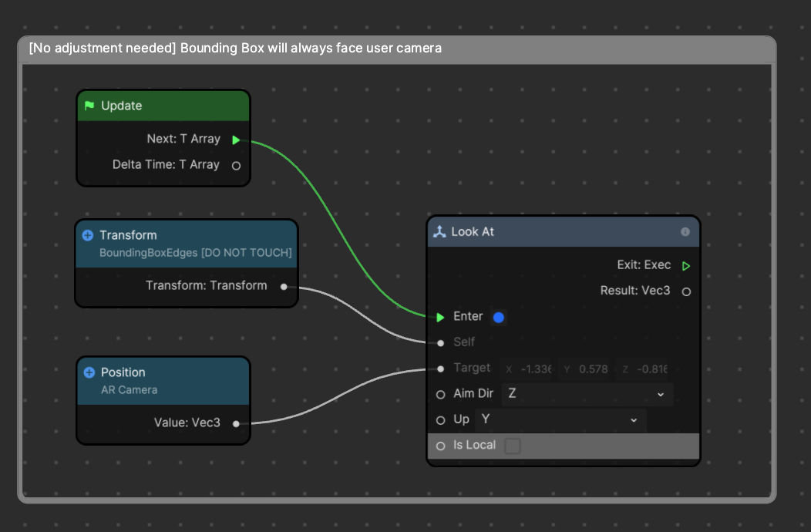The image size is (811, 532).
Task: Click the blue dot beside Enter
Action: pos(498,317)
